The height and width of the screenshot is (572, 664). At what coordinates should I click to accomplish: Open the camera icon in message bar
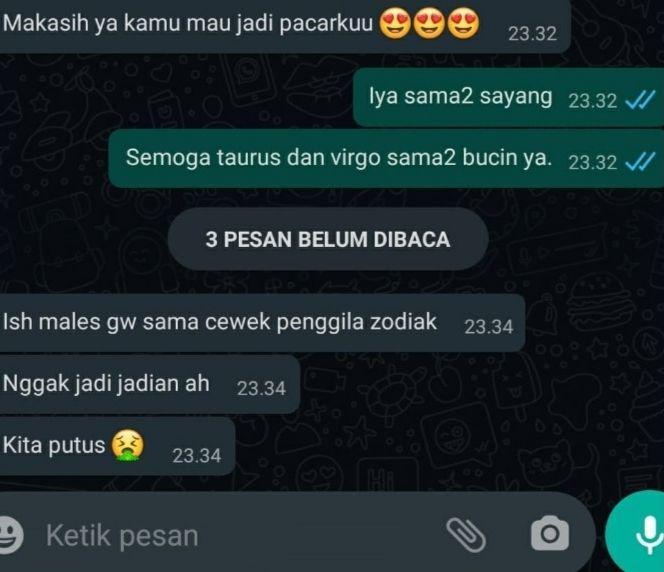550,534
